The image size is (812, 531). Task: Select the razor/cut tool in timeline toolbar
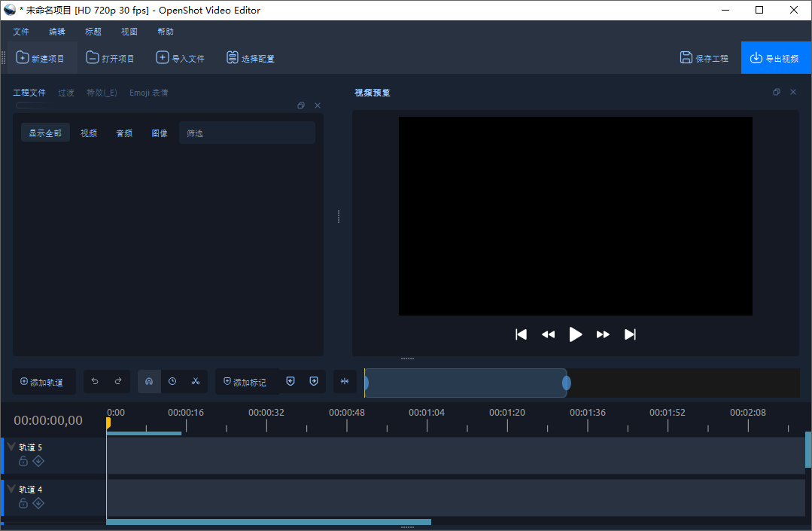pos(195,381)
